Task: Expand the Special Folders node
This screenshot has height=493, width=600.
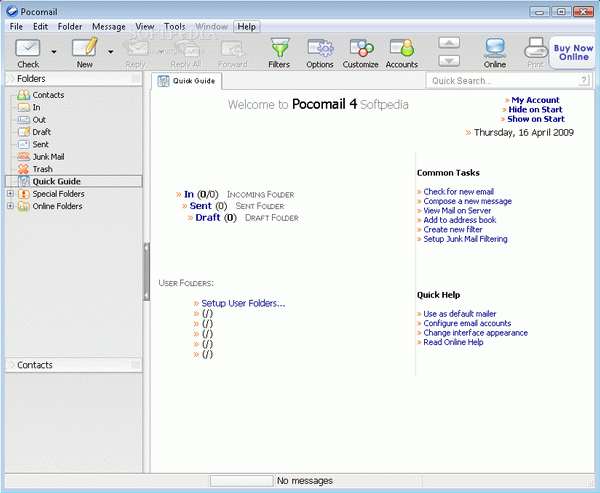Action: [10, 194]
